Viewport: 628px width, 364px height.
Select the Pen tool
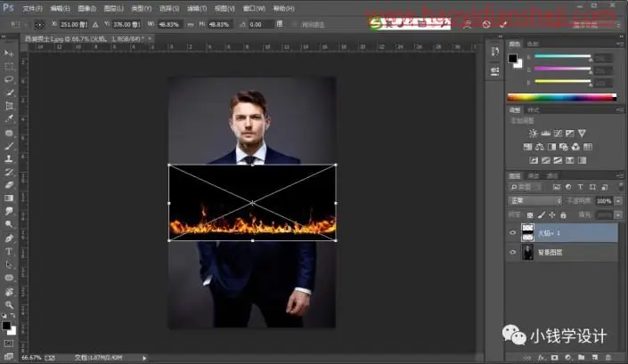[x=9, y=239]
